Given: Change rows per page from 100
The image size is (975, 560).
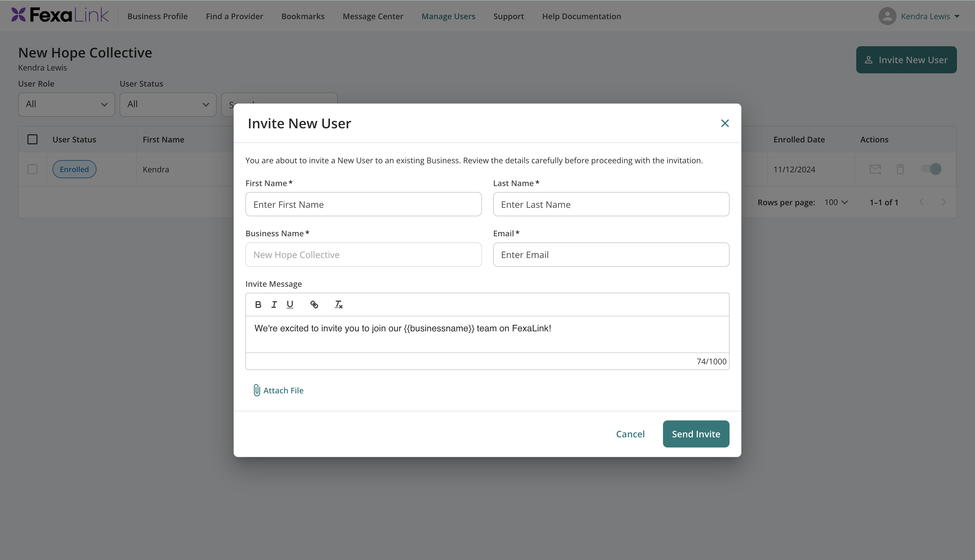Looking at the screenshot, I should [836, 202].
